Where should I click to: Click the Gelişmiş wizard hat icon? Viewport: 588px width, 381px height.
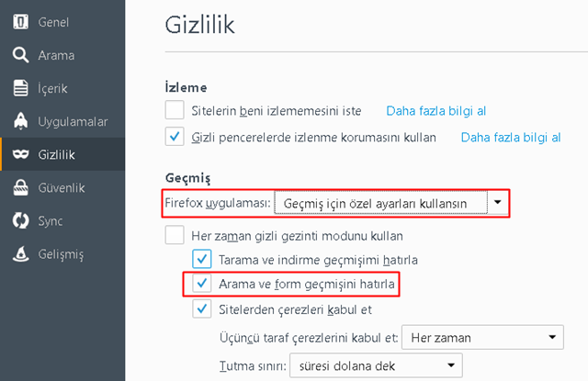pos(20,253)
